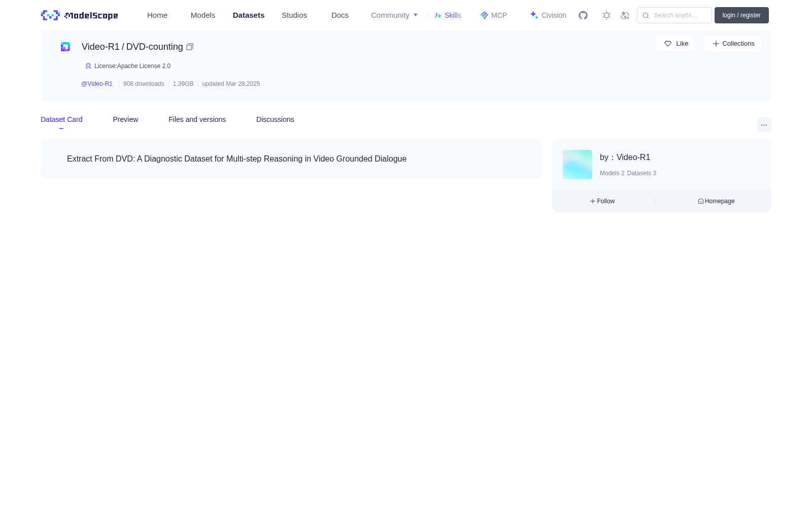Open the Files and versions tab
The width and height of the screenshot is (812, 508).
tap(197, 119)
